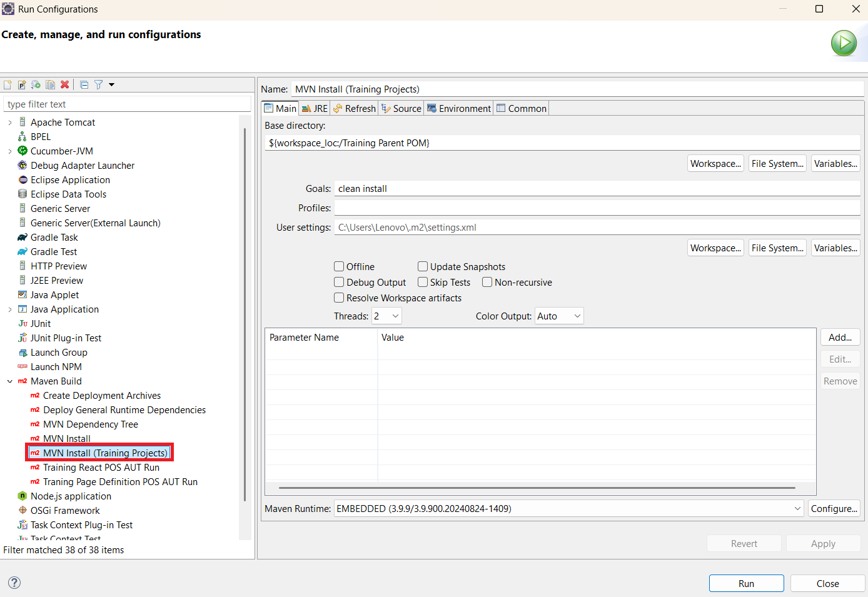Enable the Skip Tests checkbox
868x597 pixels.
pos(423,282)
